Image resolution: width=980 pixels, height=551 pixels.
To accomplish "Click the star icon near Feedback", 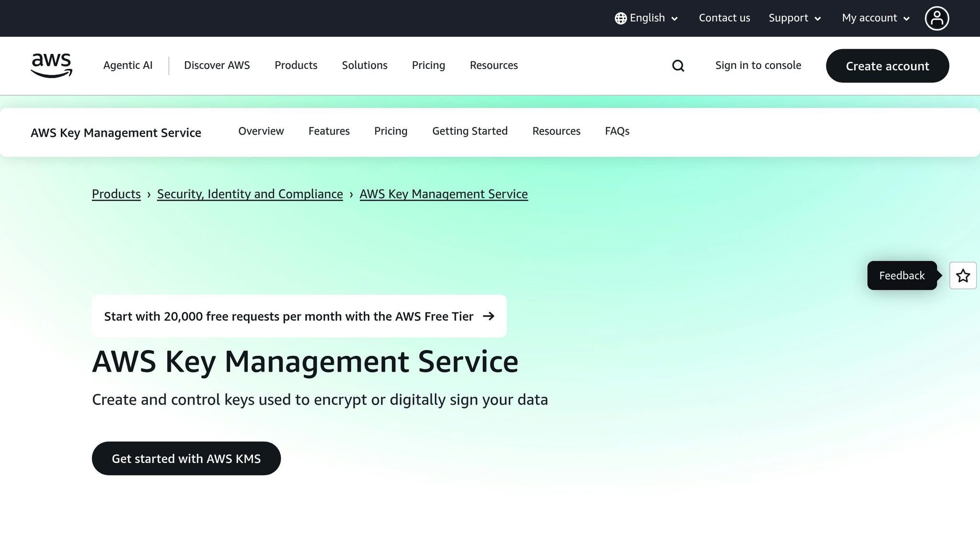I will click(963, 275).
